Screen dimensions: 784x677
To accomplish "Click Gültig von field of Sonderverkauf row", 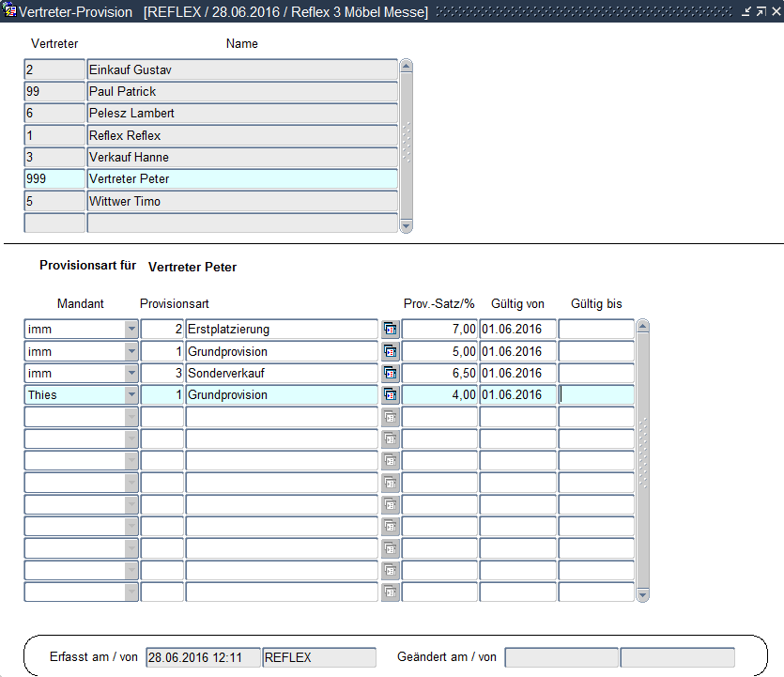I will 517,373.
